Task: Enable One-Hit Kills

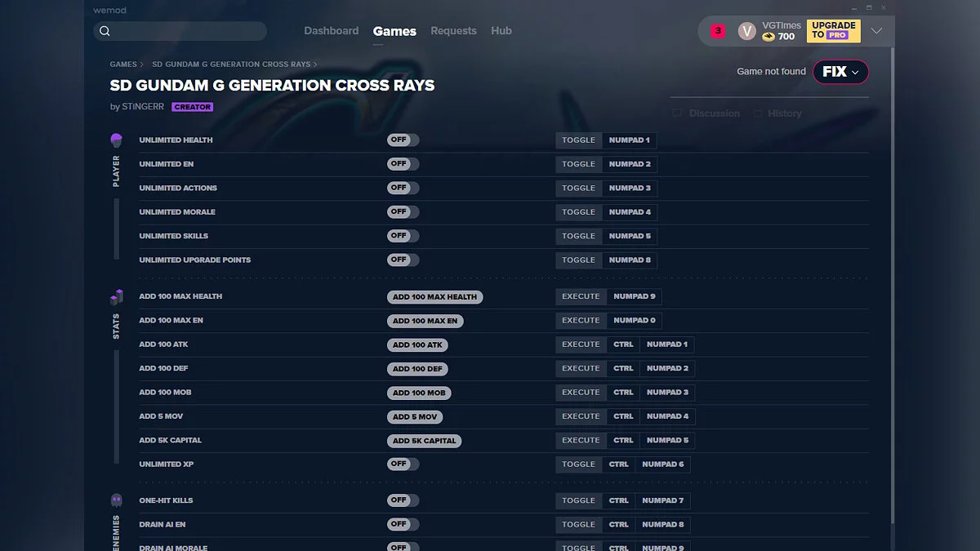Action: (x=403, y=500)
